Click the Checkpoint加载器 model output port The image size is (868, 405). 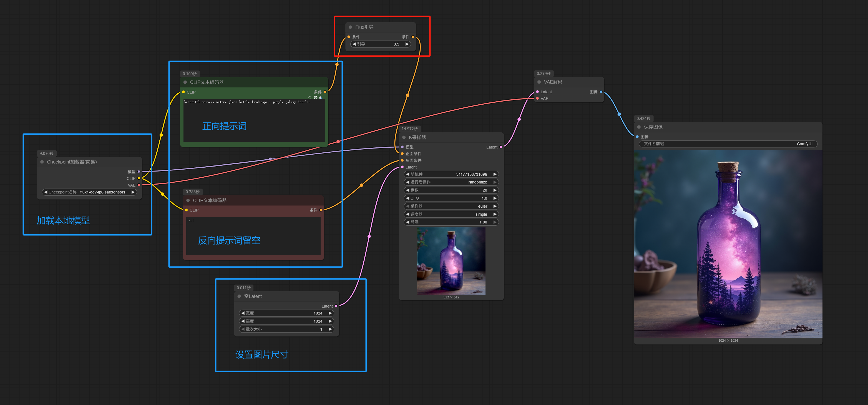tap(139, 172)
